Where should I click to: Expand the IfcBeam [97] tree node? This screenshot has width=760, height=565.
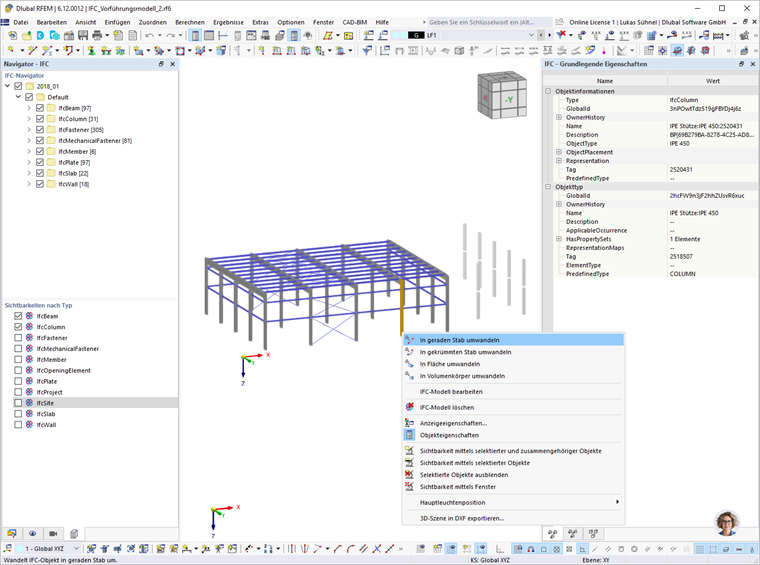(x=29, y=108)
